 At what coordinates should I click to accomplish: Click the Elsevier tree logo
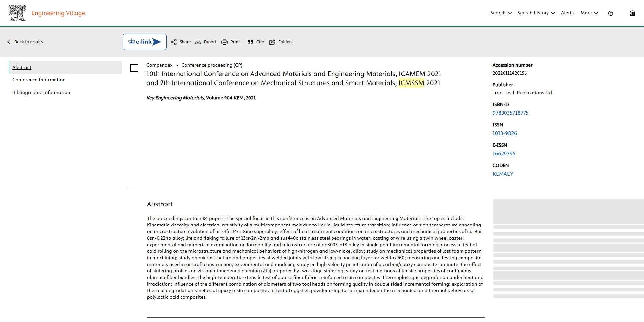click(17, 13)
